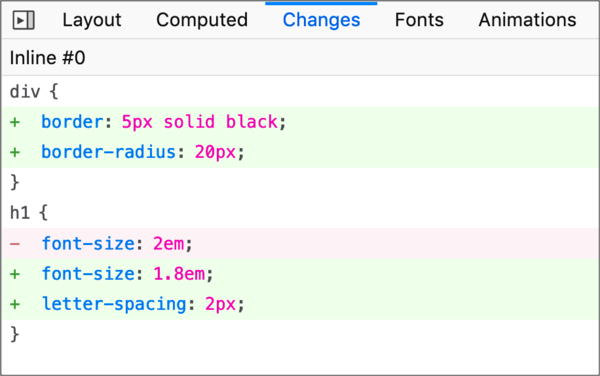Open the Fonts tab

(x=419, y=20)
